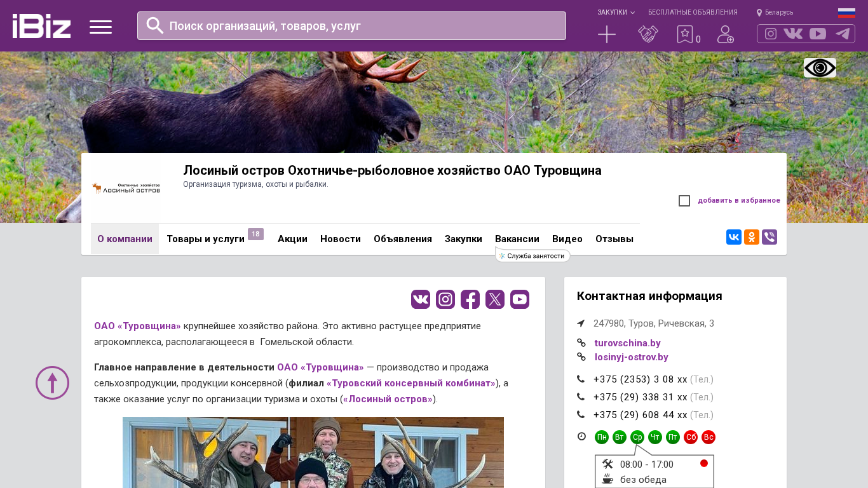Image resolution: width=868 pixels, height=488 pixels.
Task: Open the favorites bookmark star icon
Action: [685, 34]
